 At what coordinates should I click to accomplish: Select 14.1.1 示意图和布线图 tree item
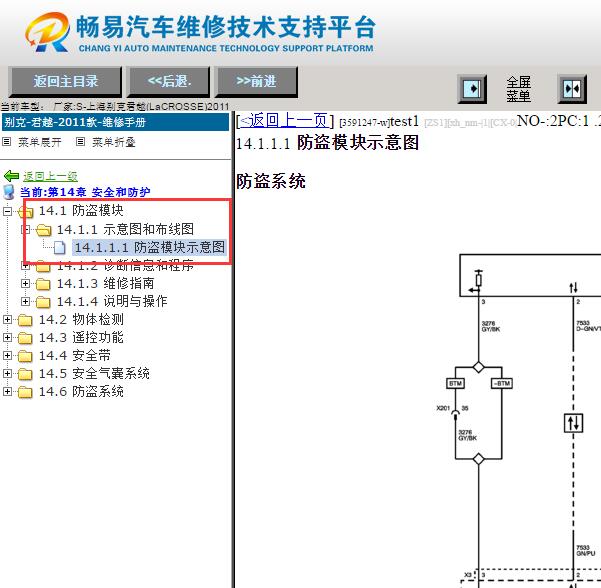pos(125,229)
